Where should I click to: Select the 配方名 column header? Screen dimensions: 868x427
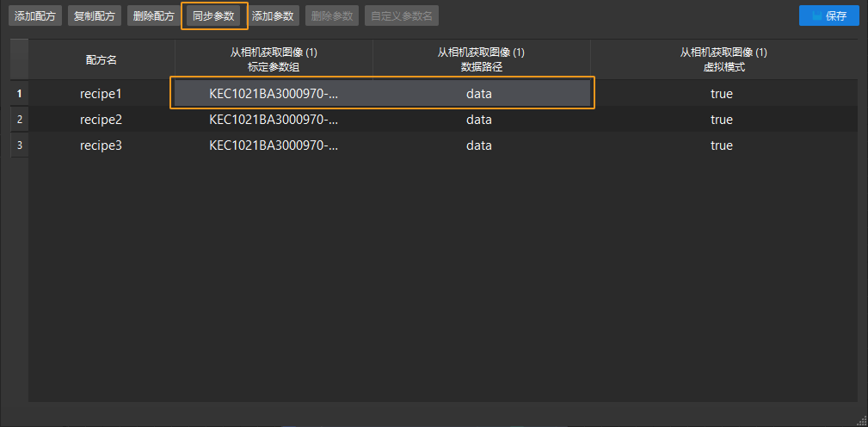[x=102, y=59]
